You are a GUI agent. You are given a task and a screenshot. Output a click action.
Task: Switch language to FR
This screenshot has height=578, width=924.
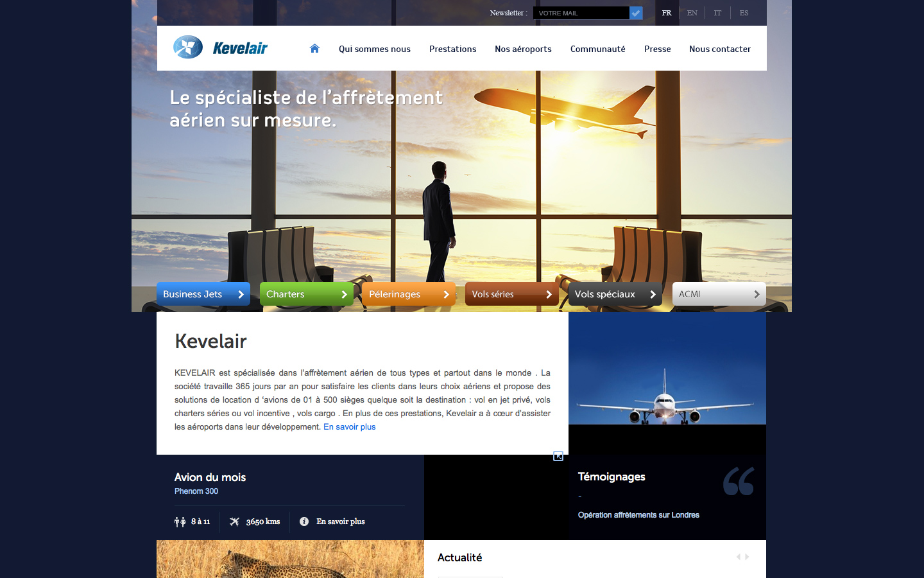point(667,13)
